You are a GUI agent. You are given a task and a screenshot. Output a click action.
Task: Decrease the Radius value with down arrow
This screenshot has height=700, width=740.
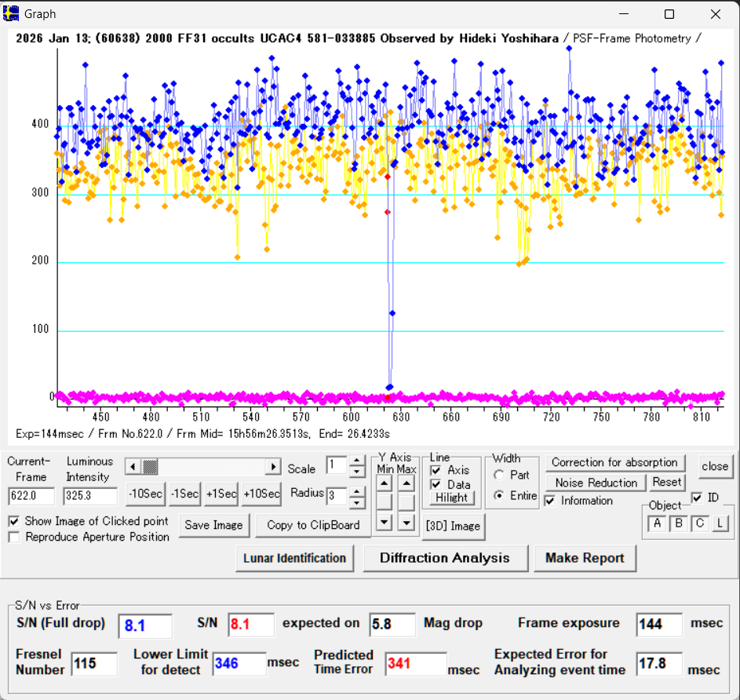(x=357, y=502)
